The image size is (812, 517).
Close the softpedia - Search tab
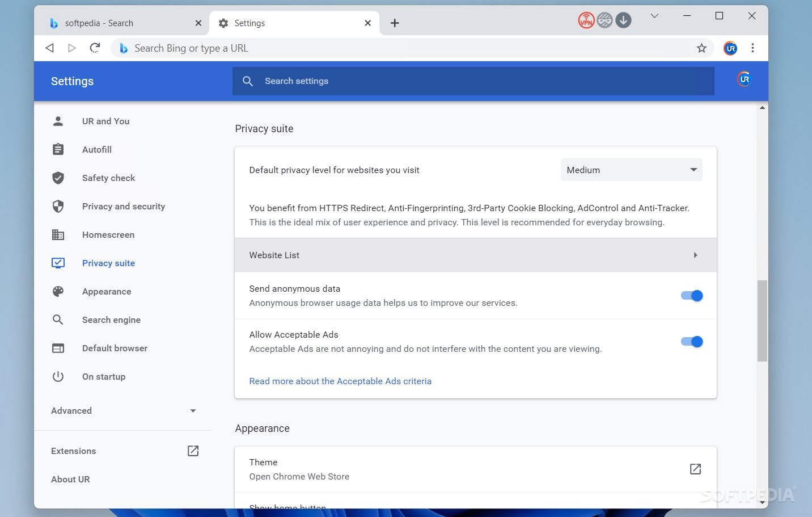pos(198,23)
